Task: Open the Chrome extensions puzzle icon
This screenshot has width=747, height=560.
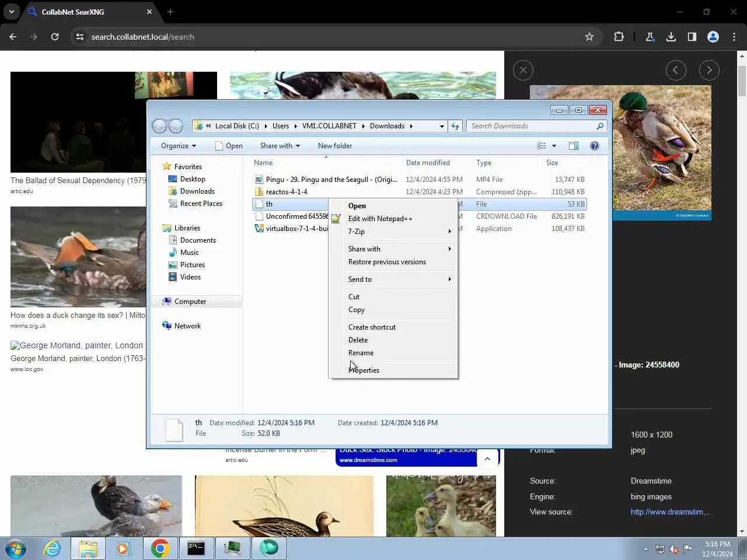Action: tap(619, 37)
